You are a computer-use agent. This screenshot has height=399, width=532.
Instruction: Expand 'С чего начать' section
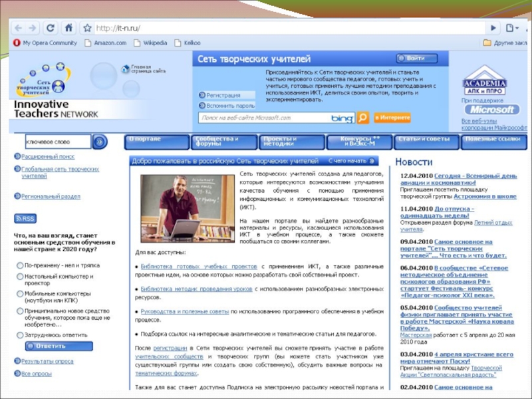click(x=352, y=161)
